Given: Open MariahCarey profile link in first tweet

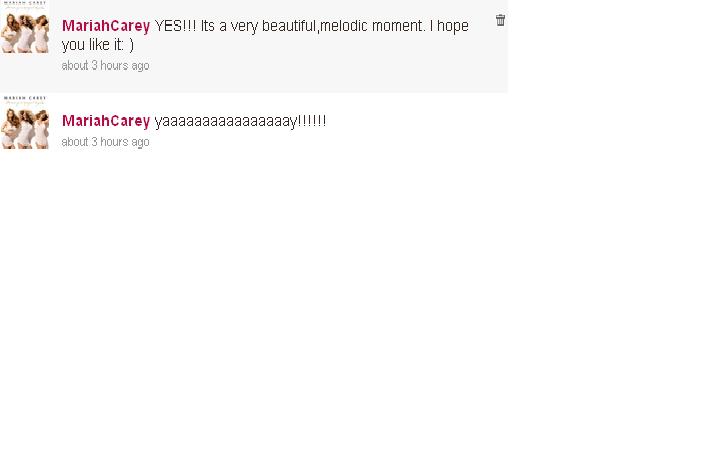Looking at the screenshot, I should tap(106, 26).
